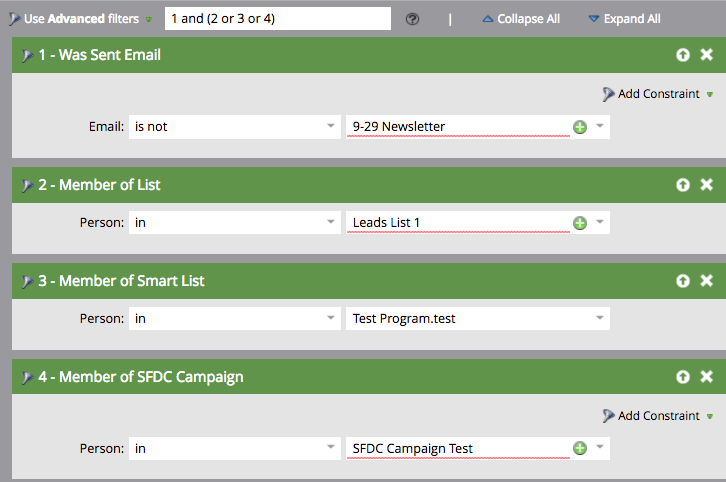Click the filter logic rule input field

pos(277,19)
